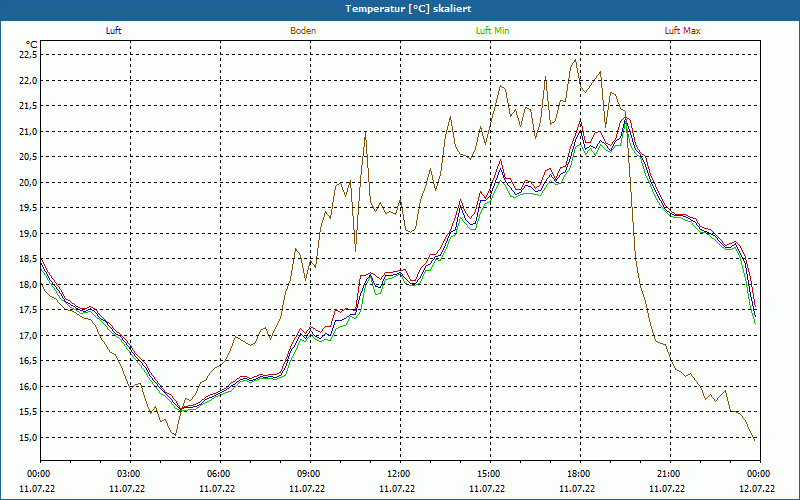Click the 19,0 y-axis label
The width and height of the screenshot is (800, 500).
pyautogui.click(x=29, y=233)
